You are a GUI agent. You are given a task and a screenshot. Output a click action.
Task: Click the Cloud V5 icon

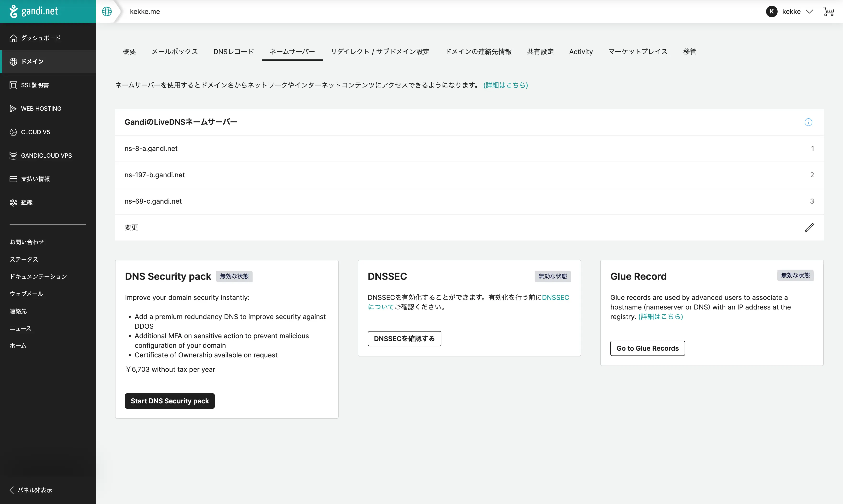13,132
